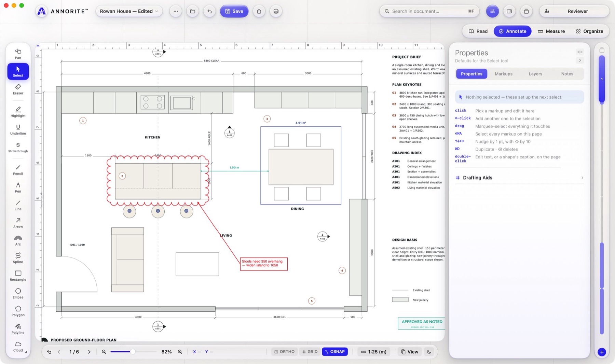This screenshot has height=364, width=615.
Task: Choose the Polyline tool
Action: (x=18, y=329)
